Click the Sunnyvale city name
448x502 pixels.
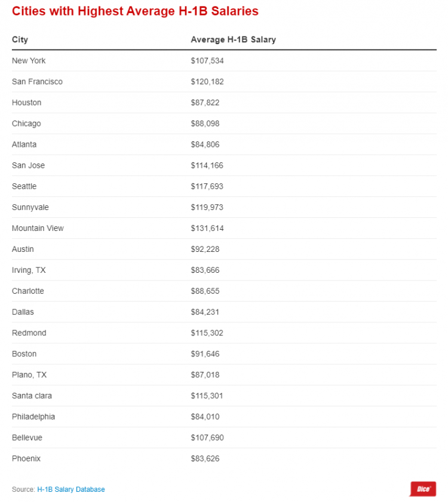click(30, 207)
